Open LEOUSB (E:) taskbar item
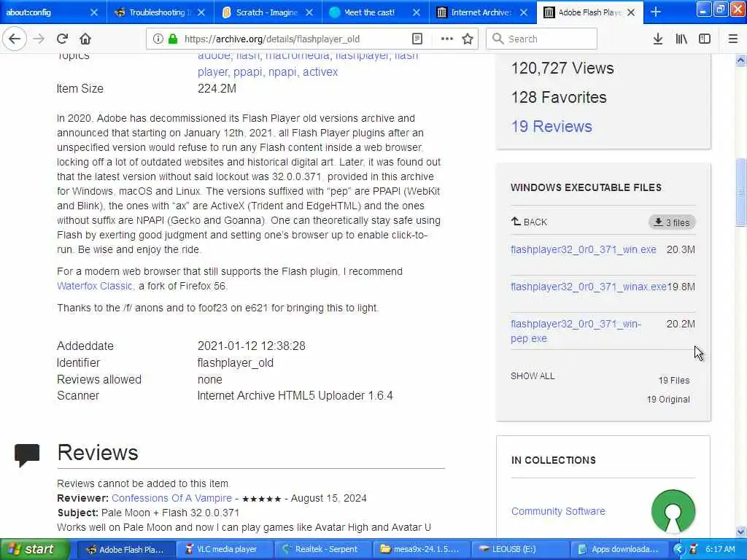747x560 pixels. pyautogui.click(x=519, y=549)
